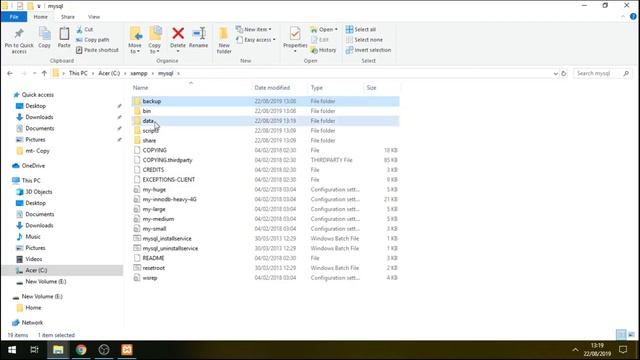The height and width of the screenshot is (360, 640).
Task: Click the Windows Start button
Action: click(12, 350)
